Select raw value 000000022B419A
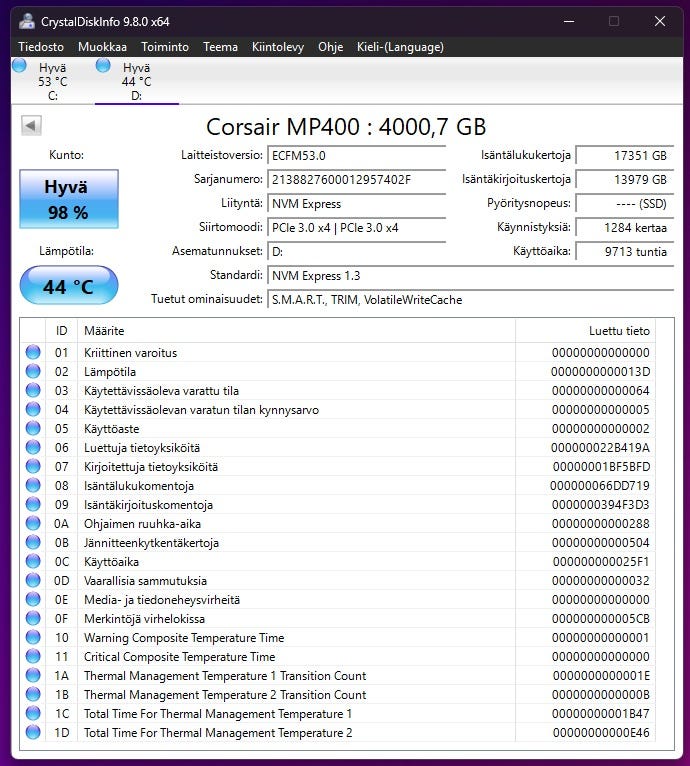690x766 pixels. (x=600, y=448)
